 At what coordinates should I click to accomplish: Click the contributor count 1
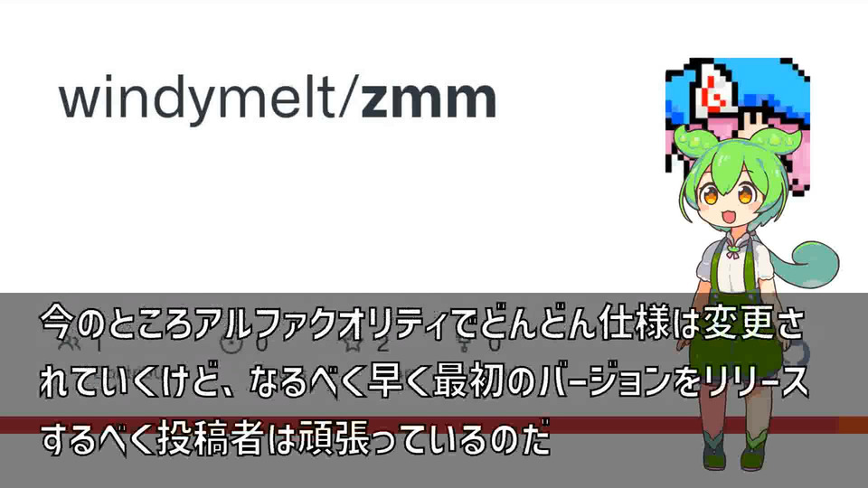point(99,346)
